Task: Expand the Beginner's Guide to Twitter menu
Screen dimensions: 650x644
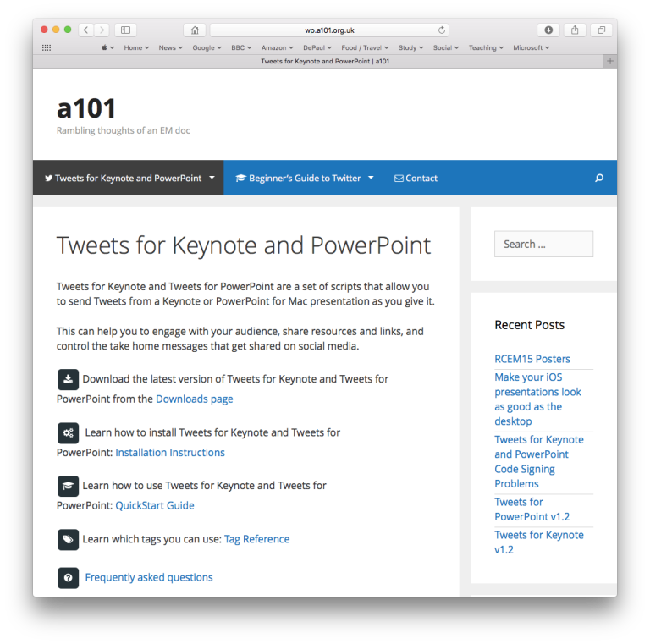Action: point(305,179)
